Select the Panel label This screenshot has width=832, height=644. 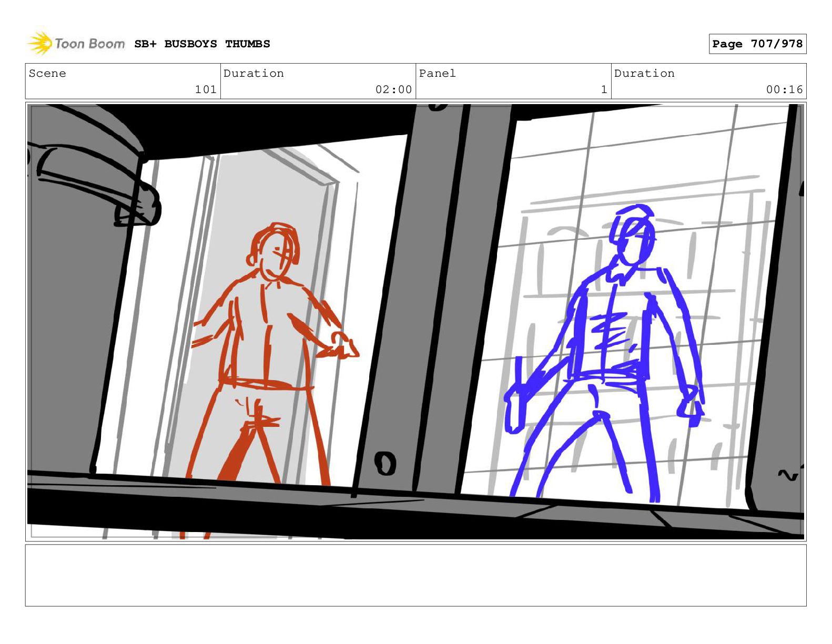(437, 74)
